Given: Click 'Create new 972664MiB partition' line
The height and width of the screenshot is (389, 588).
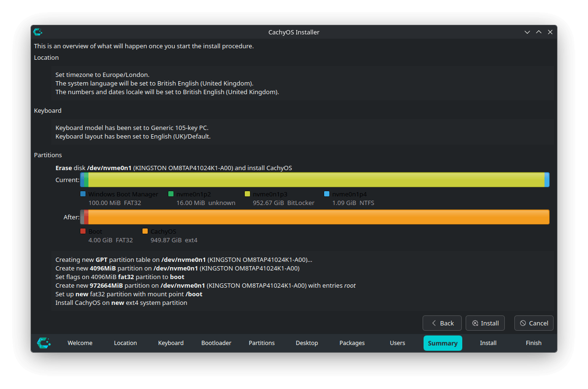Looking at the screenshot, I should (206, 285).
